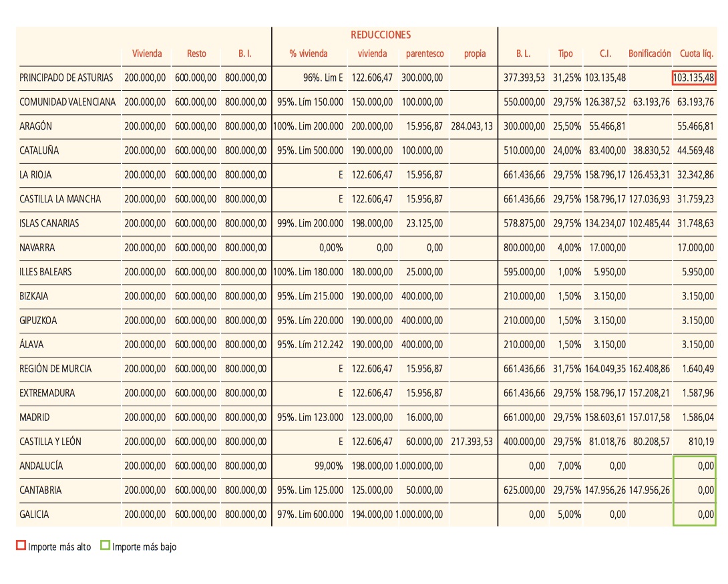Image resolution: width=728 pixels, height=584 pixels.
Task: Click the "B. L." column header
Action: (x=523, y=53)
